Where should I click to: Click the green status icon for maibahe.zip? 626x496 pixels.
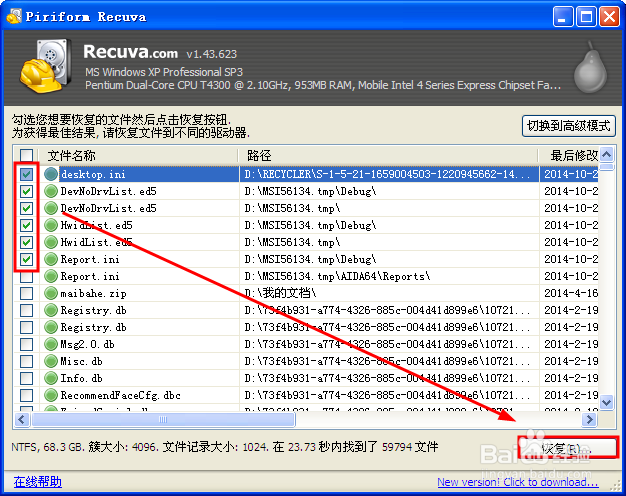tap(51, 293)
